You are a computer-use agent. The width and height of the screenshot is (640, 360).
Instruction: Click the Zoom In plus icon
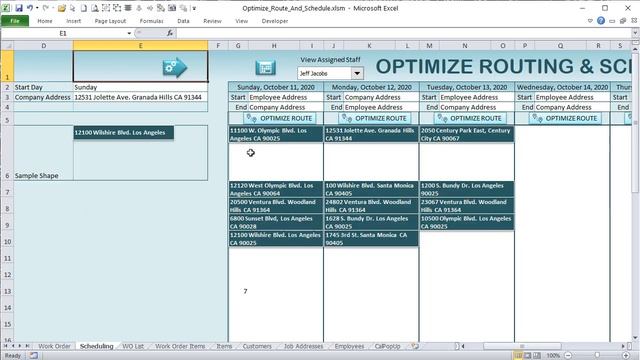point(626,356)
